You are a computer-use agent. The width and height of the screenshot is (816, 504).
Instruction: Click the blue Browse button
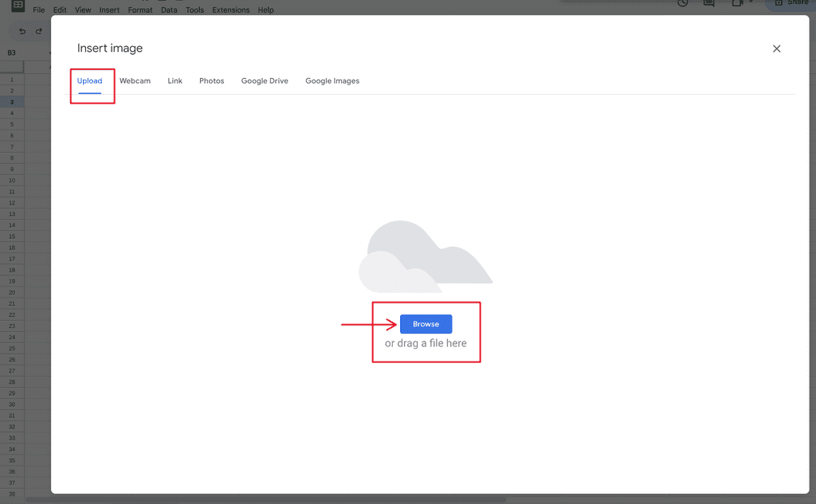(x=426, y=324)
